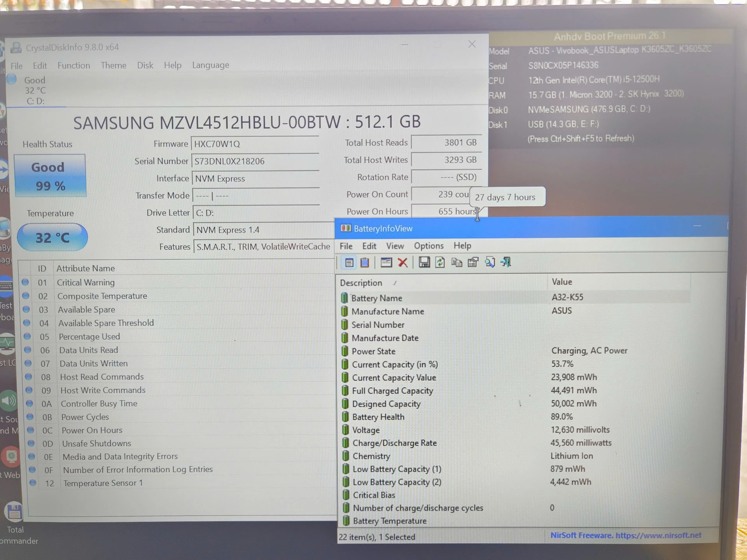
Task: Click the battery icon beside Battery Health
Action: point(345,417)
